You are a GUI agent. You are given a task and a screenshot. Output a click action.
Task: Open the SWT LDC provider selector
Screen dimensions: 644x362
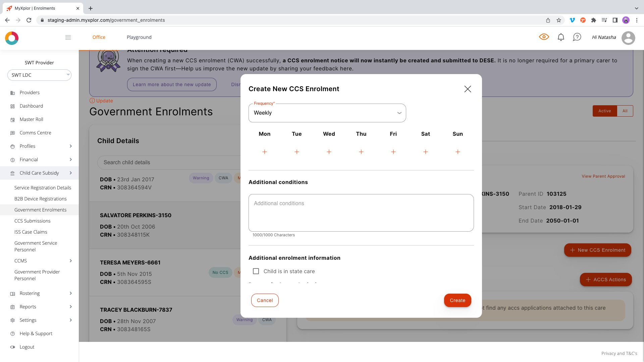click(39, 75)
